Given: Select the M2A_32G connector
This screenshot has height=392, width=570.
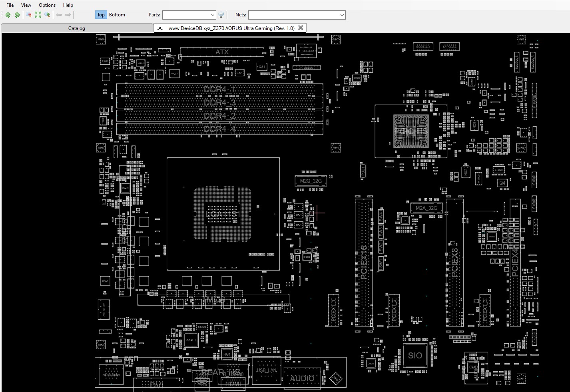Looking at the screenshot, I should 427,208.
